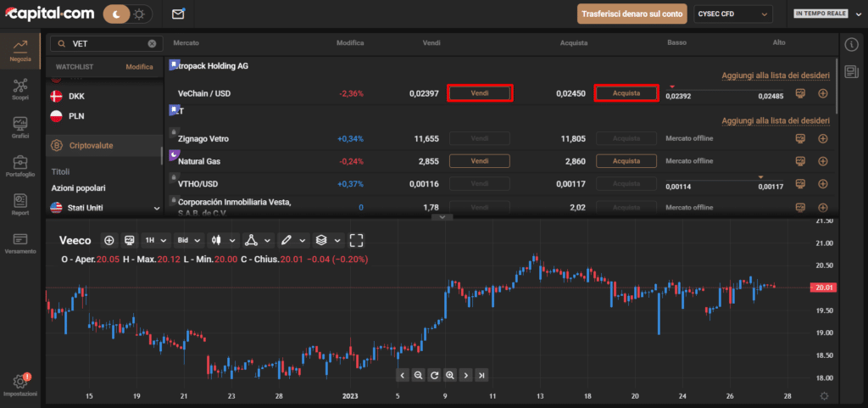This screenshot has height=408, width=868.
Task: Expand the Stati Uniti chevron
Action: (156, 208)
